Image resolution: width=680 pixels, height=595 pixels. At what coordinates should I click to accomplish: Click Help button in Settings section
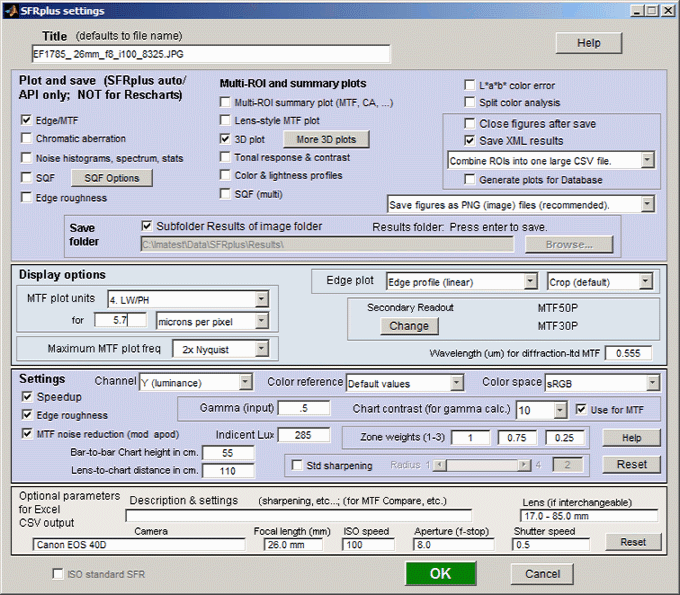tap(631, 438)
